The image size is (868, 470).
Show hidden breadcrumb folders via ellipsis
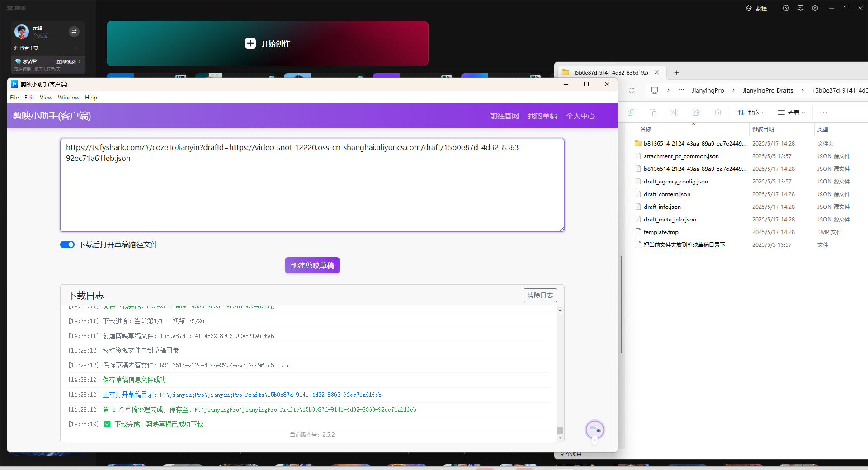681,90
